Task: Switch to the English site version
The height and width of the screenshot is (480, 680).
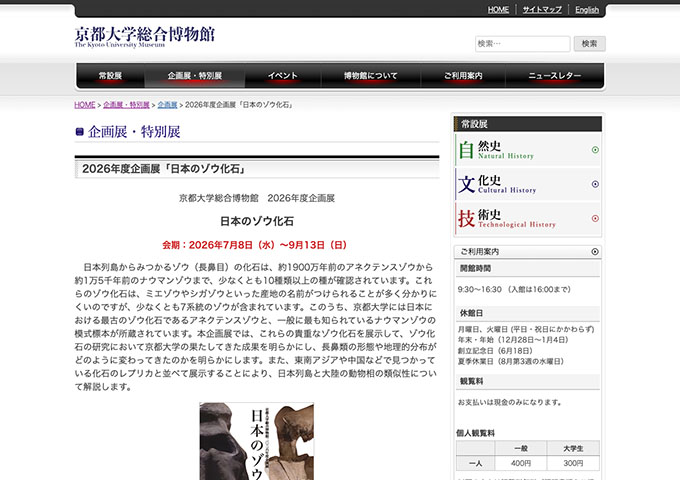Action: click(x=587, y=10)
